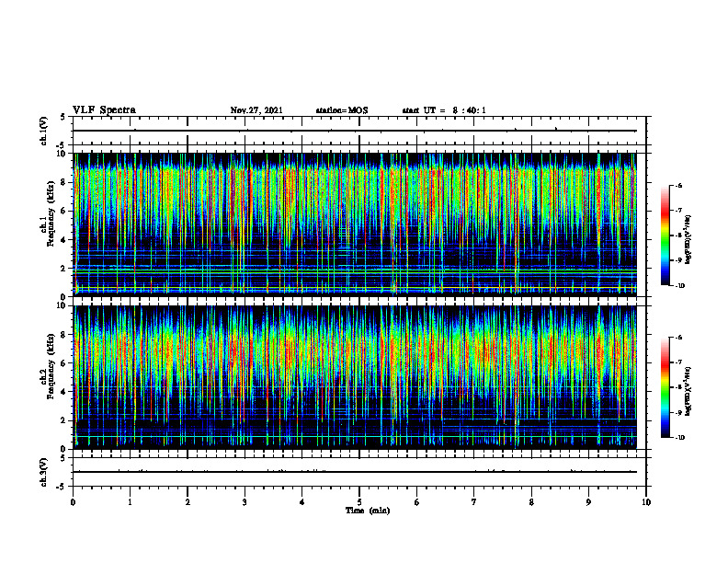728x563 pixels.
Task: Click the '-8' tick on ch.1 color bar
Action: tap(678, 236)
